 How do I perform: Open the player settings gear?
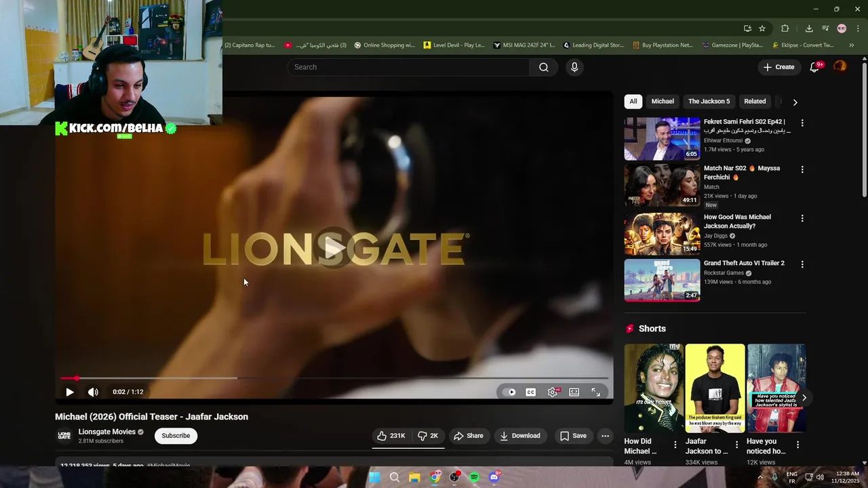(553, 392)
